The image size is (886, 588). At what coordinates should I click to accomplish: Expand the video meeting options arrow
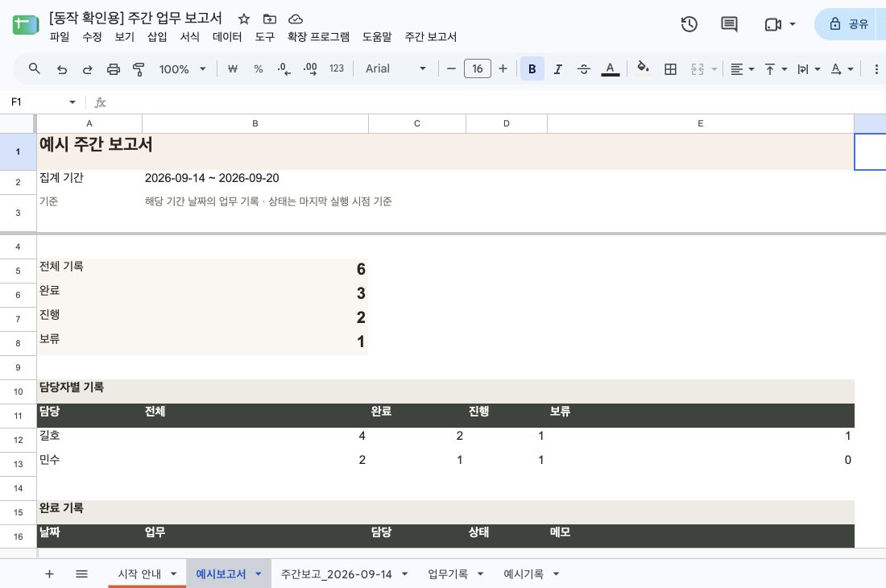click(x=793, y=24)
